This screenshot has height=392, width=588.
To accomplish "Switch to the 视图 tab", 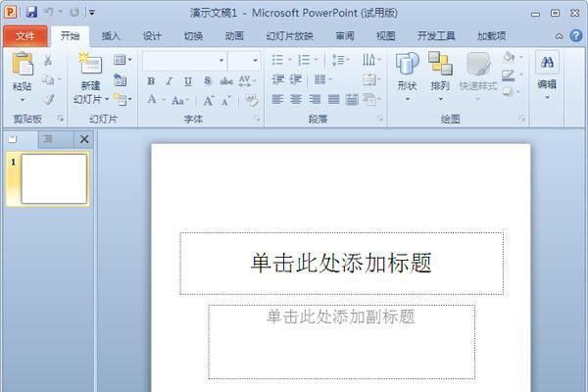I will 385,36.
